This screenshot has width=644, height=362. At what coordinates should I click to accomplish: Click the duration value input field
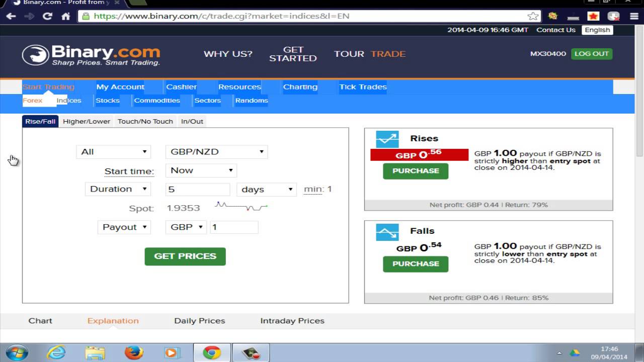[198, 190]
